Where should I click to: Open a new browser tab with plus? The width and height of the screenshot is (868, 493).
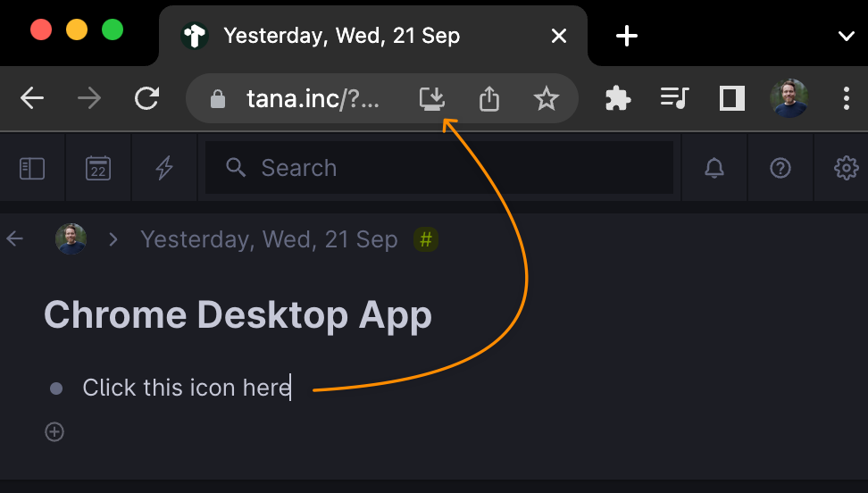coord(627,36)
